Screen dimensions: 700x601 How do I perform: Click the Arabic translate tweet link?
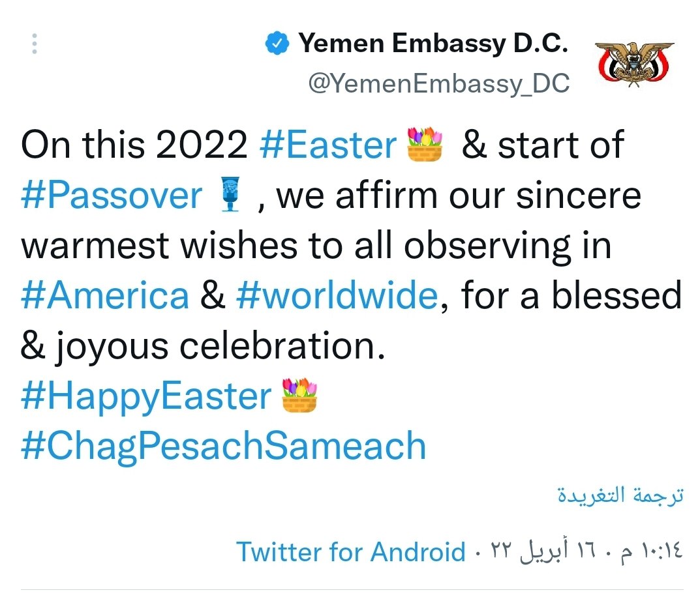(x=620, y=495)
